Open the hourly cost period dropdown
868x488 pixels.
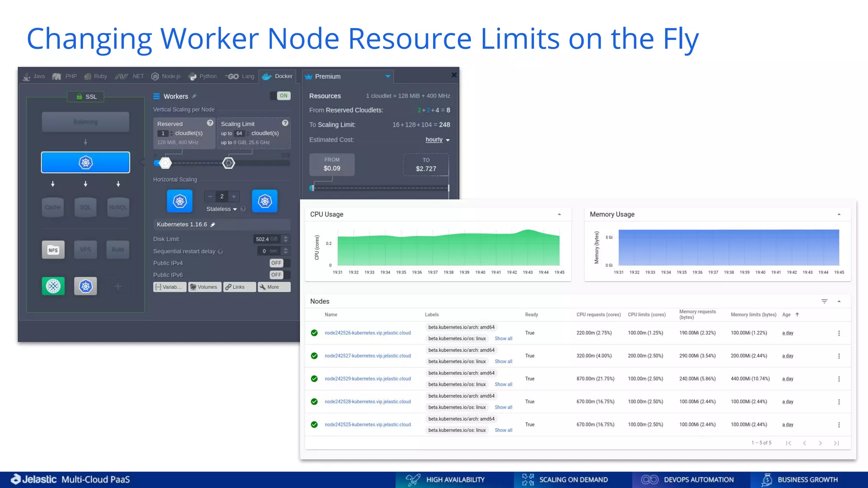click(438, 140)
